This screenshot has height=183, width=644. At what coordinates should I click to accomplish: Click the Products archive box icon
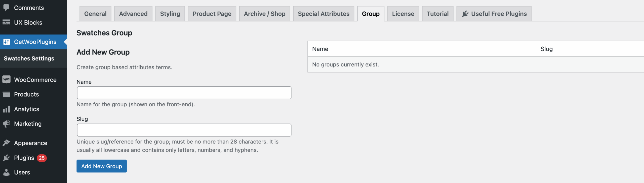[x=6, y=94]
